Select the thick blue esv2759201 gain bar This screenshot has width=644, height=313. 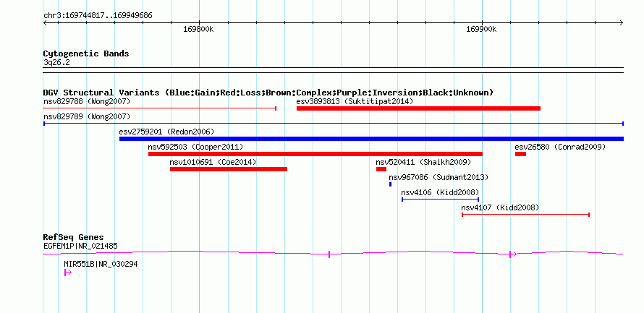point(371,139)
